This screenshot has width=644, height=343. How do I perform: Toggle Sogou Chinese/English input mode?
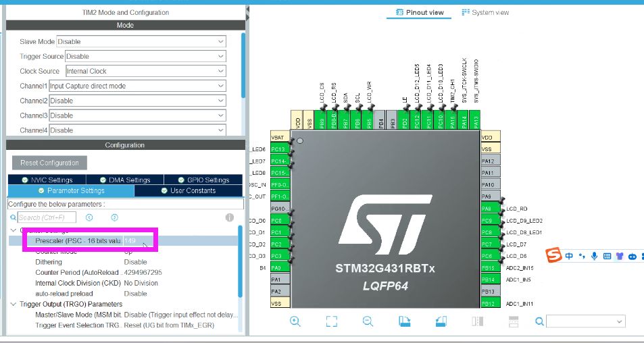click(570, 256)
